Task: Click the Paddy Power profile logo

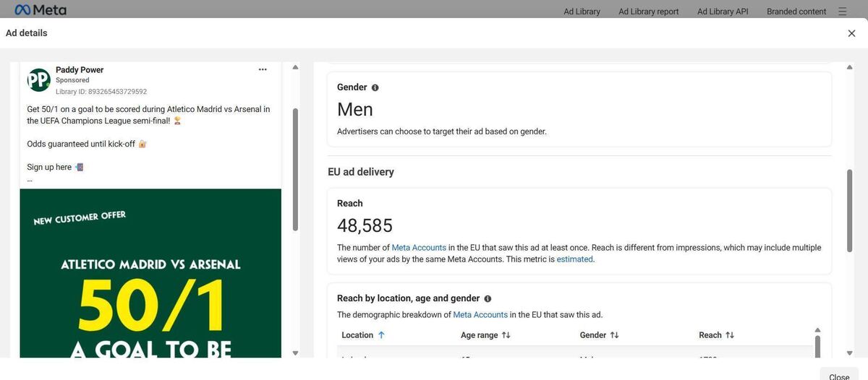Action: [x=39, y=80]
